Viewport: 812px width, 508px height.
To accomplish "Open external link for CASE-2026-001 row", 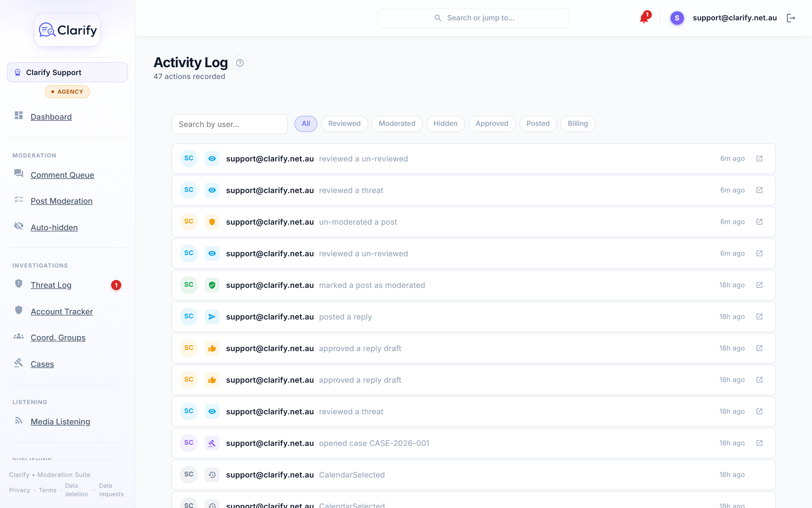I will (759, 443).
